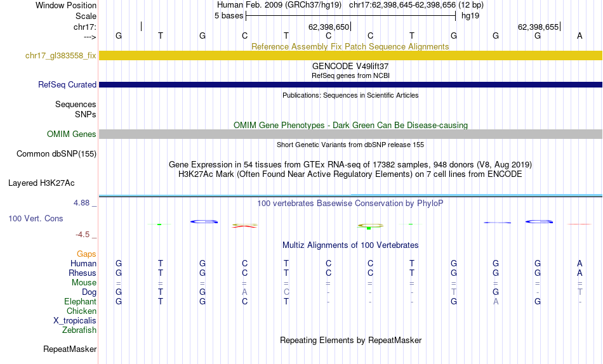This screenshot has height=364, width=603.
Task: Click the 4.88 PhyloP upper scale value
Action: [82, 203]
